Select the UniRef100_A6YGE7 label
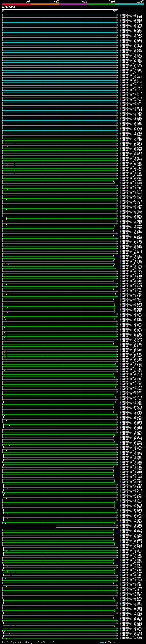This screenshot has height=644, width=146. point(131,35)
